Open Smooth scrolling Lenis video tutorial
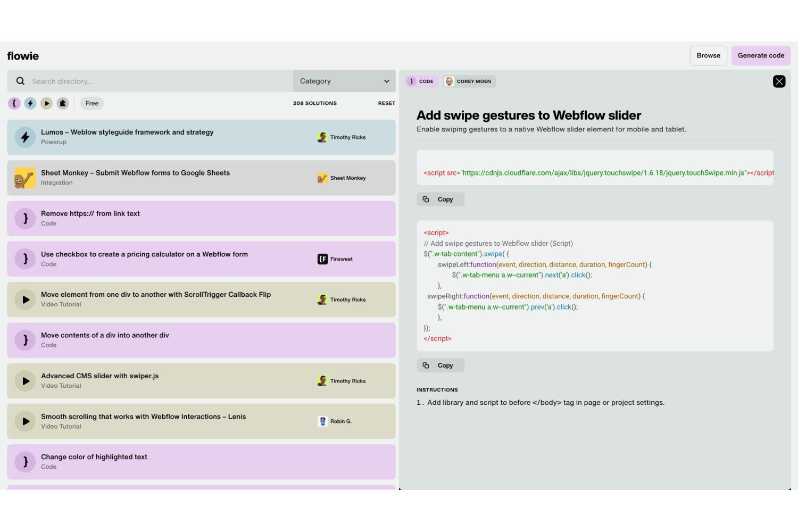 (201, 421)
